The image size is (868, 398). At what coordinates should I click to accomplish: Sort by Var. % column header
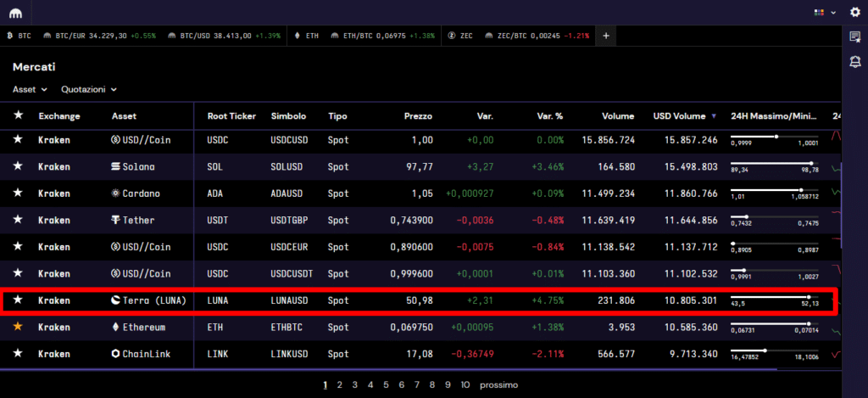point(549,116)
